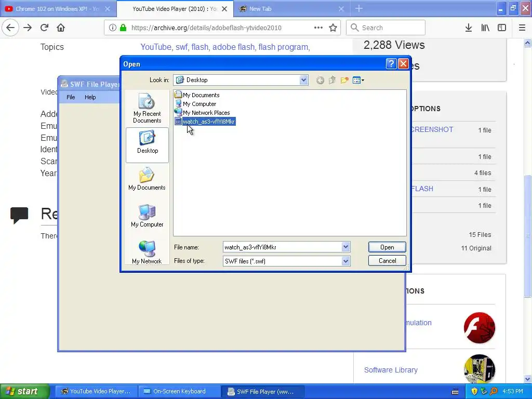Click the Software Library collection thumbnail
The height and width of the screenshot is (399, 532).
[480, 369]
